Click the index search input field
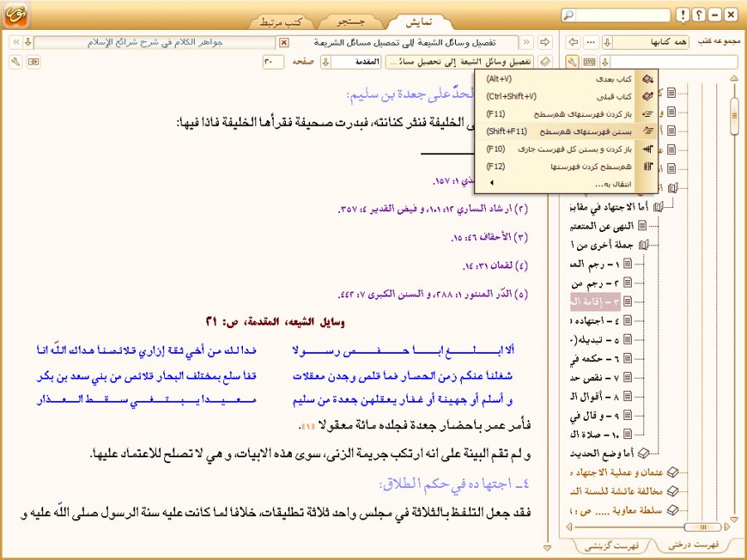747x560 pixels. [674, 62]
